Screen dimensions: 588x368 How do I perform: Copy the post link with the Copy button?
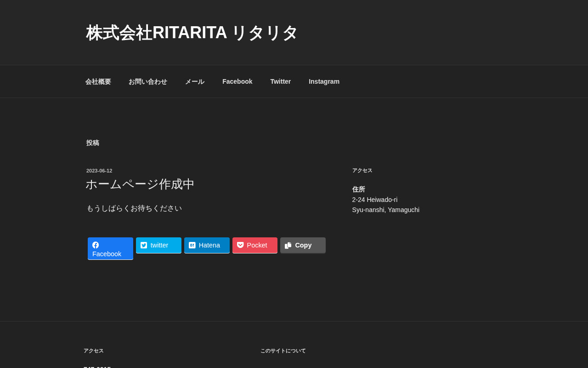point(303,245)
